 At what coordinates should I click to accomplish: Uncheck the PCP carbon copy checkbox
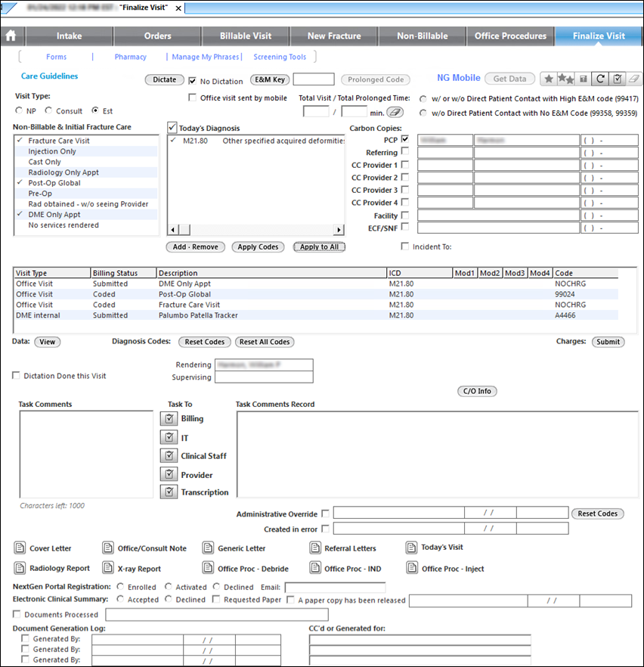tap(404, 138)
